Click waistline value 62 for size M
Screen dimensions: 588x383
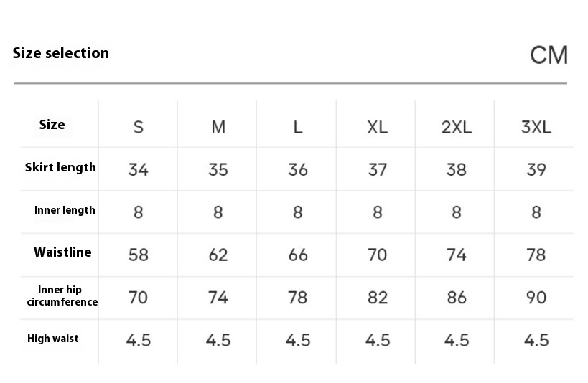(218, 255)
